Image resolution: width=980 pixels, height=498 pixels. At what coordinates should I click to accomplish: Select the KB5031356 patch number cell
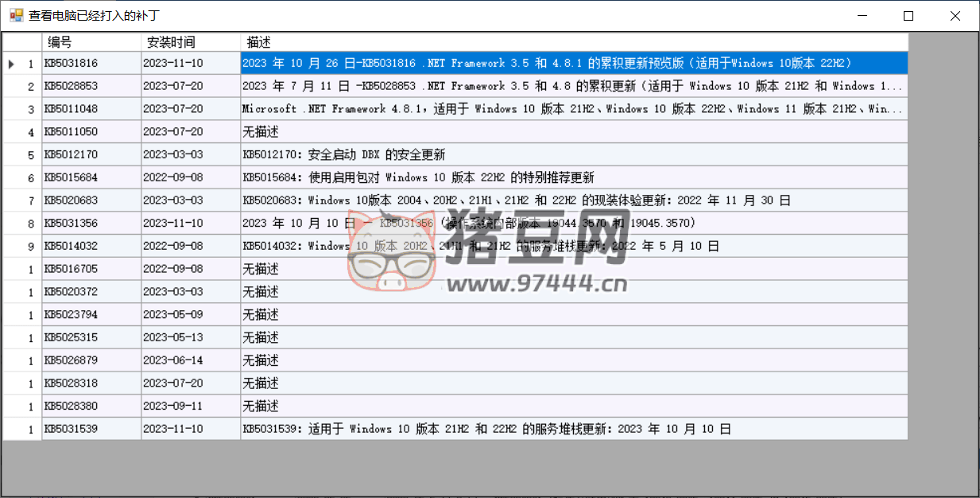point(91,223)
